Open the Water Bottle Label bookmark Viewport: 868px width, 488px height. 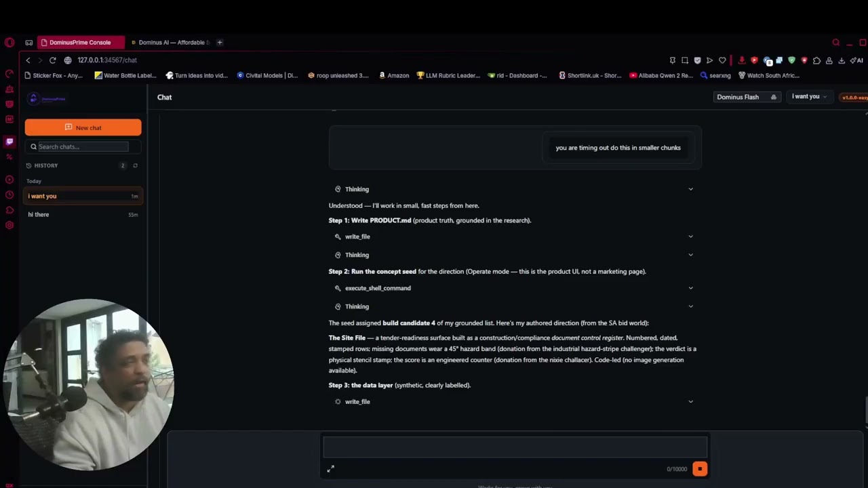[125, 76]
